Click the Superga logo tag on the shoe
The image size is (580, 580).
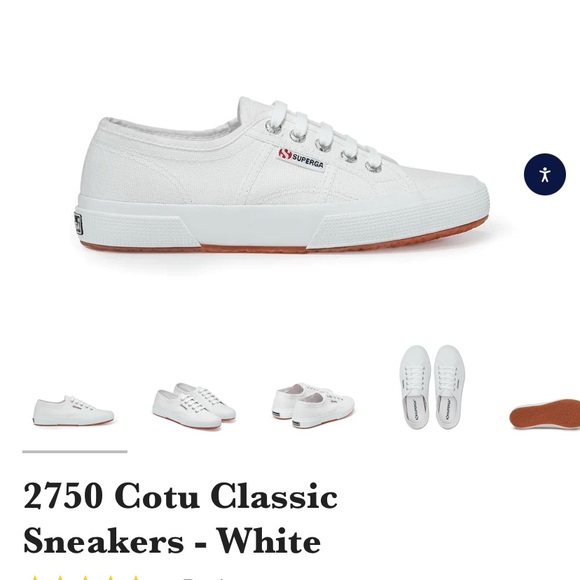301,159
